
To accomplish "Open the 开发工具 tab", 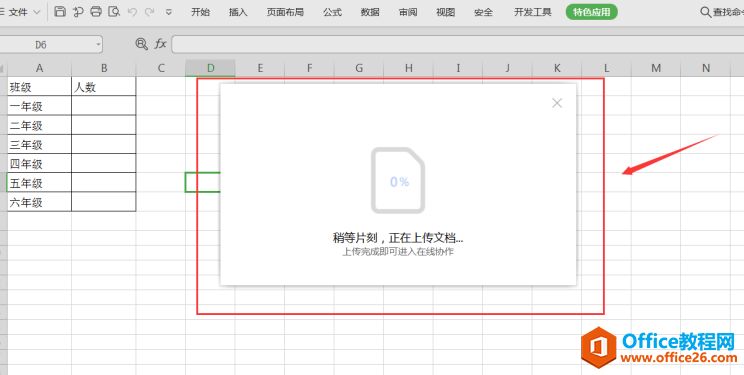I will (533, 12).
